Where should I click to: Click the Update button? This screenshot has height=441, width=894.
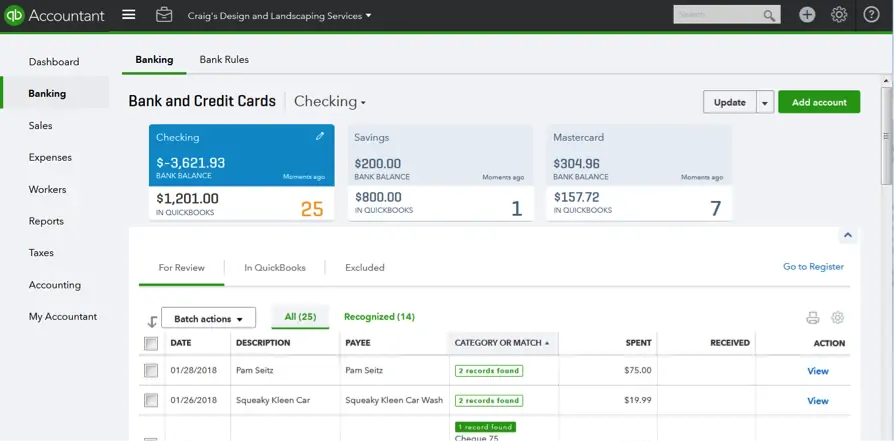pyautogui.click(x=730, y=103)
